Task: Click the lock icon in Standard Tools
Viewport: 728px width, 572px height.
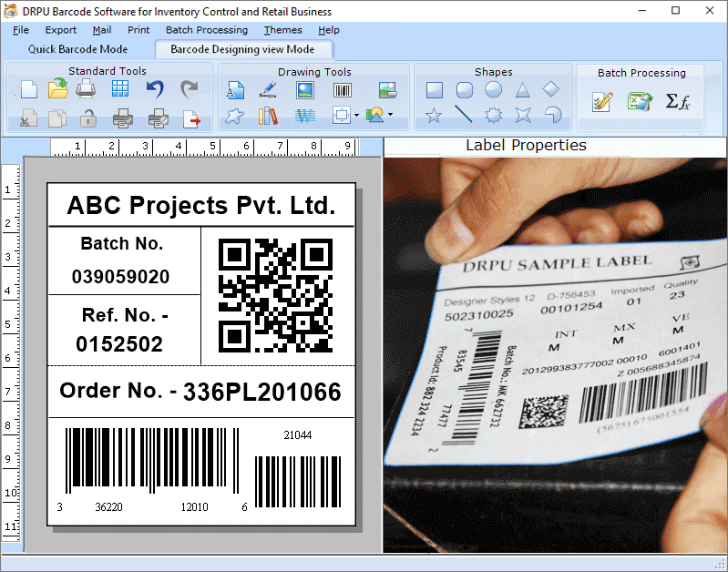Action: click(87, 118)
